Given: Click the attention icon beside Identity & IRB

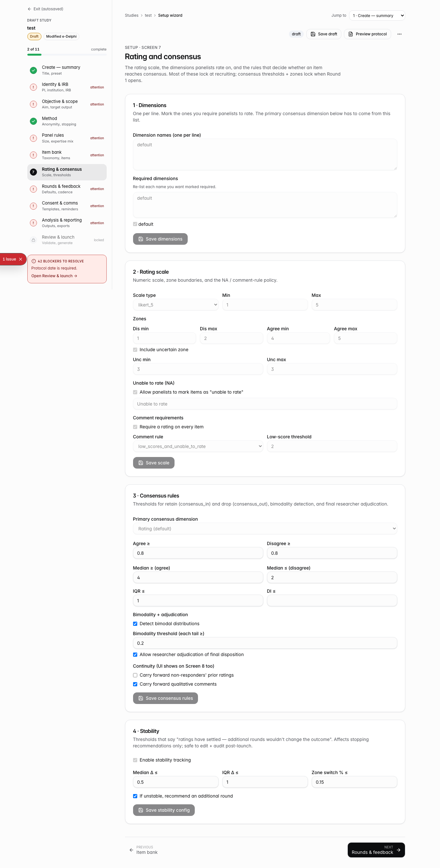Looking at the screenshot, I should (x=33, y=87).
